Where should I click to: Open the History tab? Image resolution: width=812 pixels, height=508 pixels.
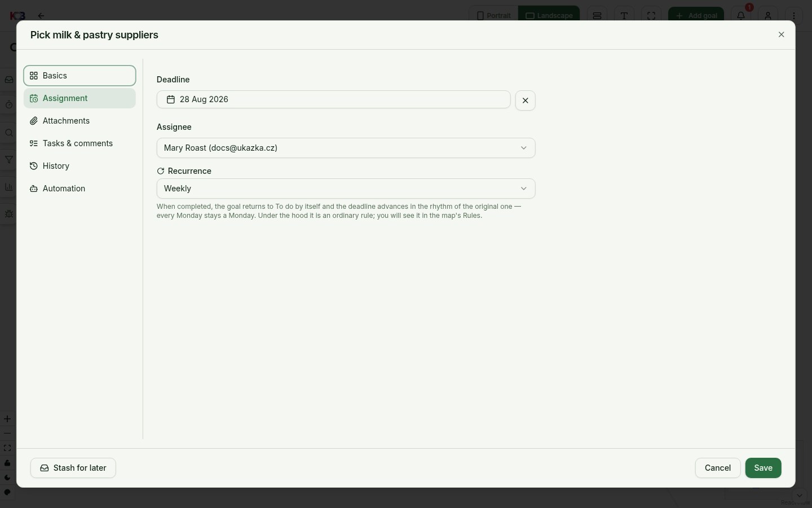point(80,166)
